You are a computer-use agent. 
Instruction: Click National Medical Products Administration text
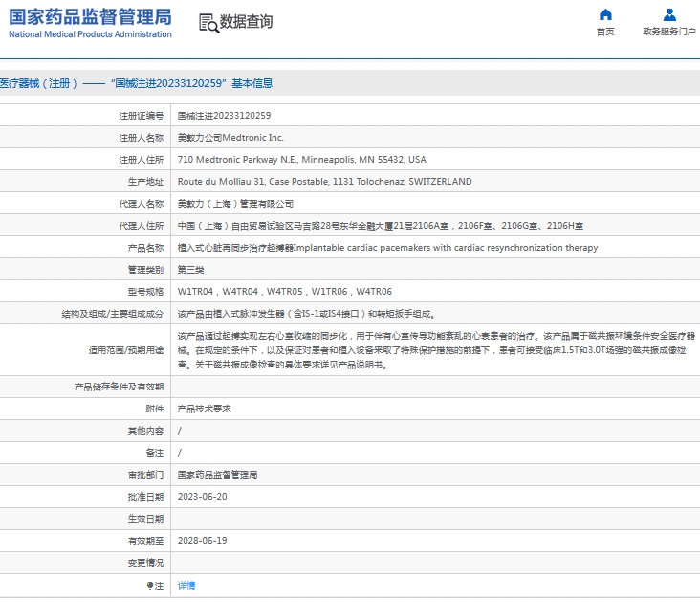click(x=90, y=34)
